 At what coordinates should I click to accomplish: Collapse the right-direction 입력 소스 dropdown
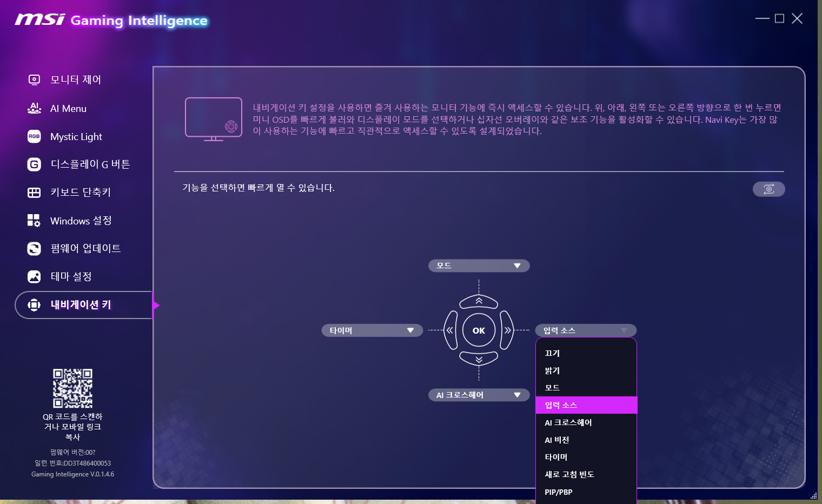(x=586, y=330)
